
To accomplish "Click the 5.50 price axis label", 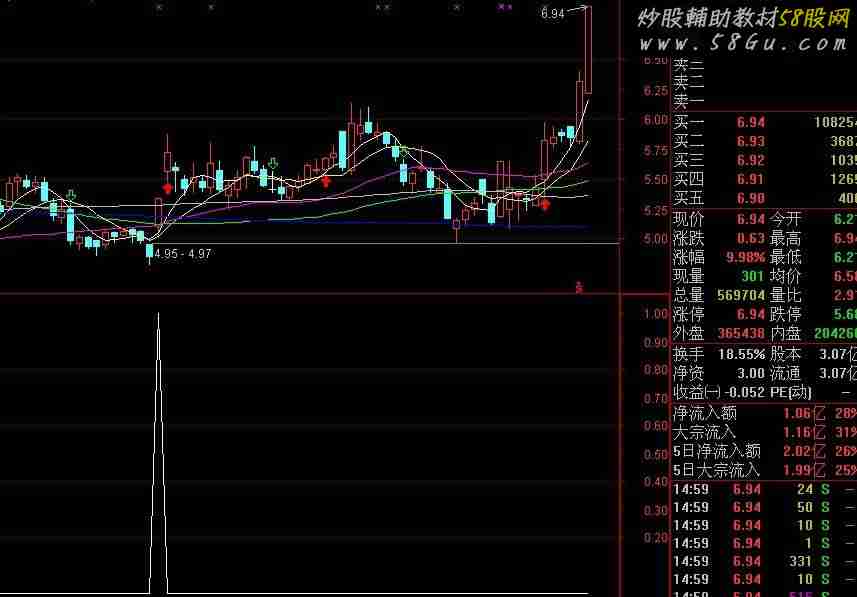I will point(656,180).
